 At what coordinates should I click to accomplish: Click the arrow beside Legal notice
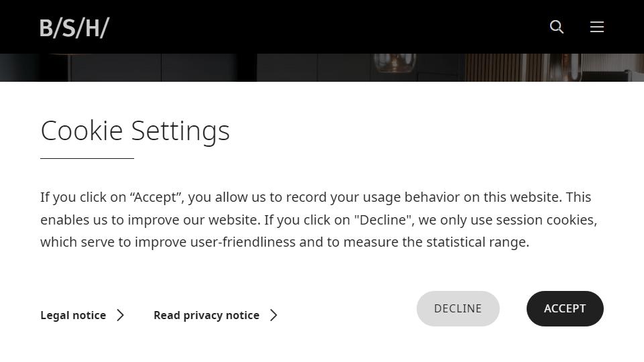coord(121,315)
